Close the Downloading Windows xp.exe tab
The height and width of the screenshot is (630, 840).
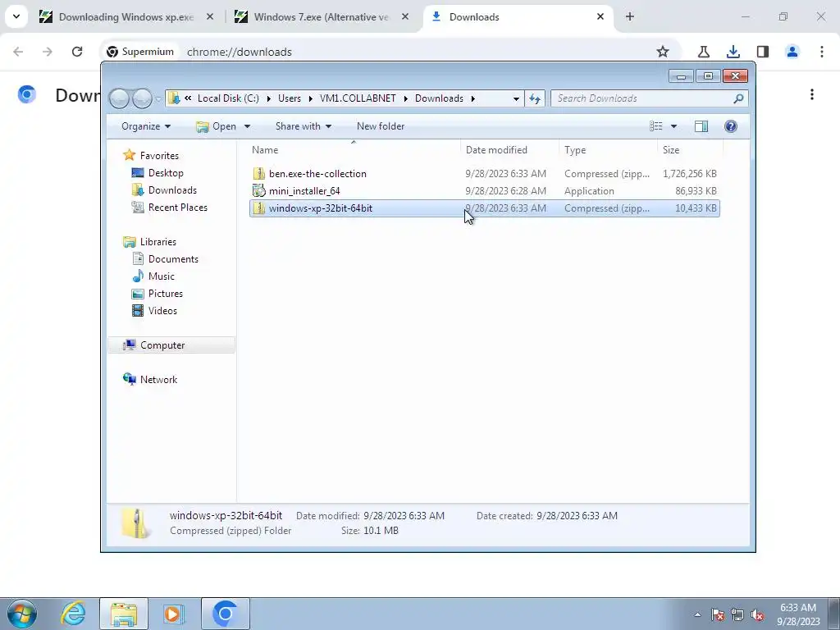[210, 16]
